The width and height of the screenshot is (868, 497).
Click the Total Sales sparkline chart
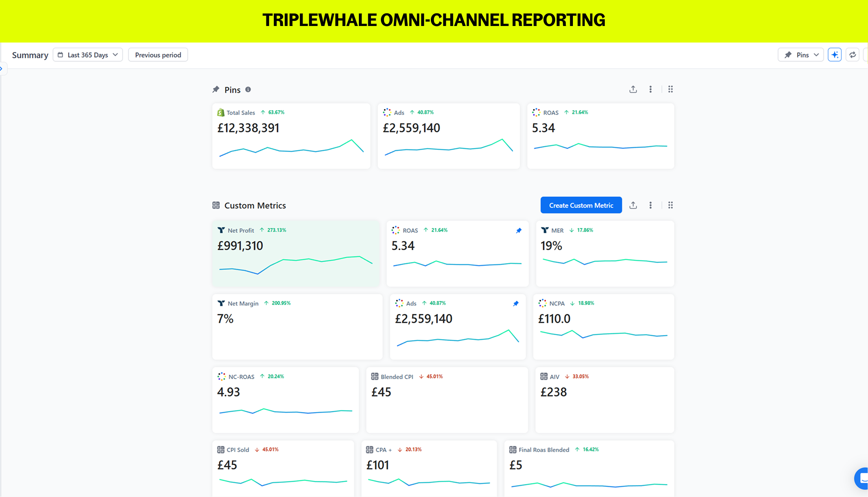point(291,148)
